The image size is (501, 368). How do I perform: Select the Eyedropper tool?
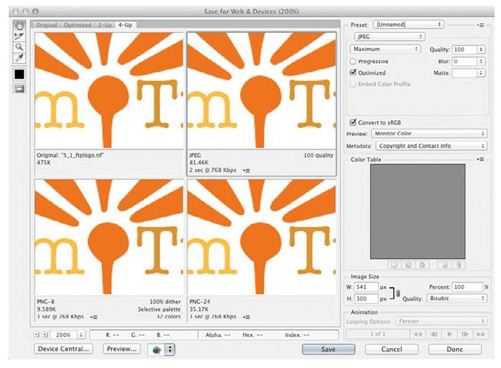click(x=19, y=58)
